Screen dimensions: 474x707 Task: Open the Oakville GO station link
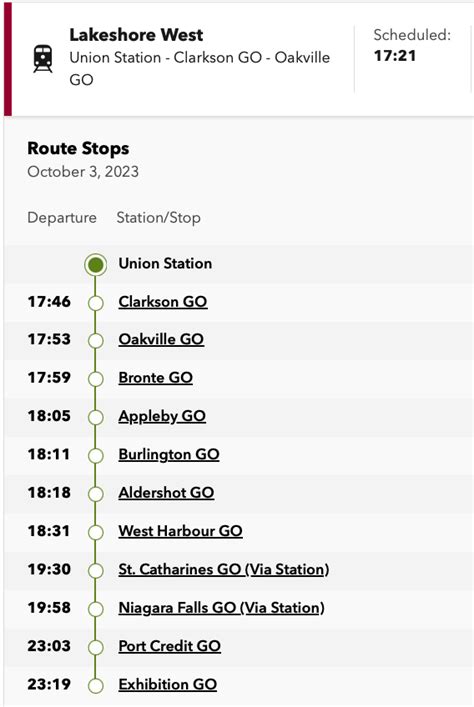click(161, 340)
